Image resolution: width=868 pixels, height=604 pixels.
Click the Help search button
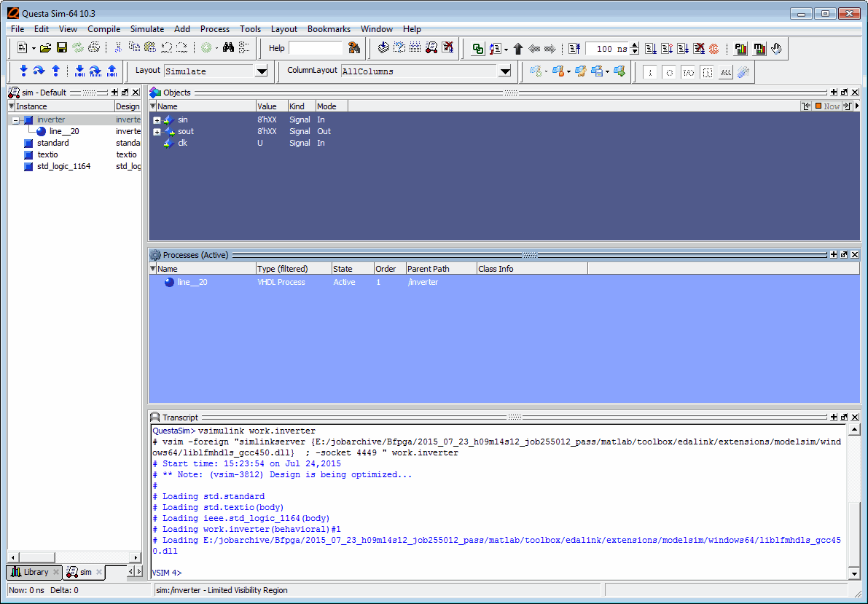tap(354, 48)
